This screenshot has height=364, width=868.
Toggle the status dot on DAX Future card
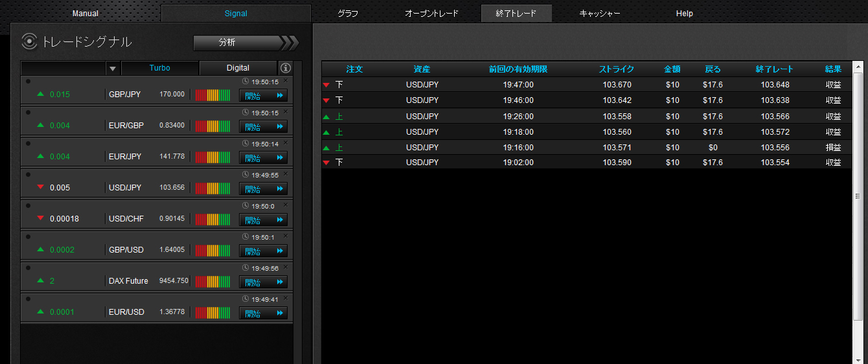(28, 267)
